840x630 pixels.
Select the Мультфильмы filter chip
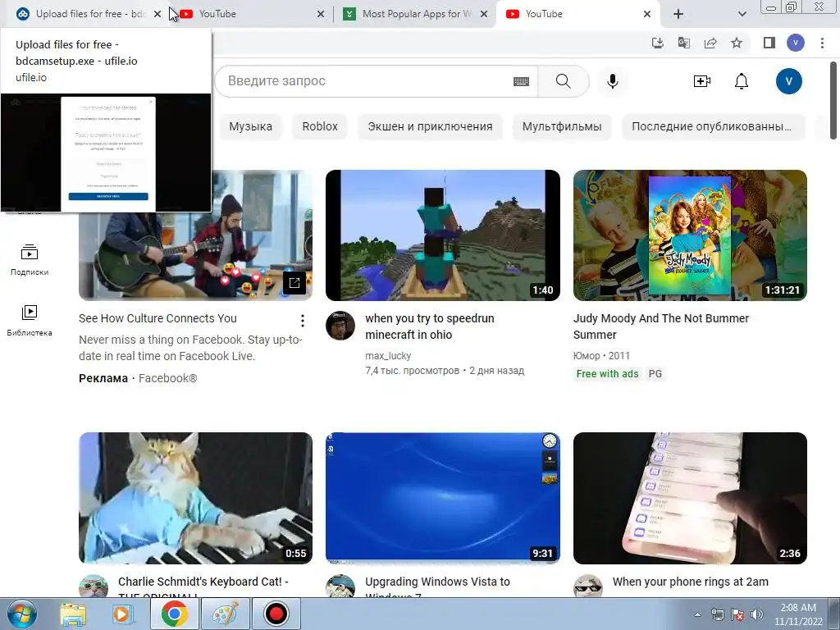click(x=562, y=127)
